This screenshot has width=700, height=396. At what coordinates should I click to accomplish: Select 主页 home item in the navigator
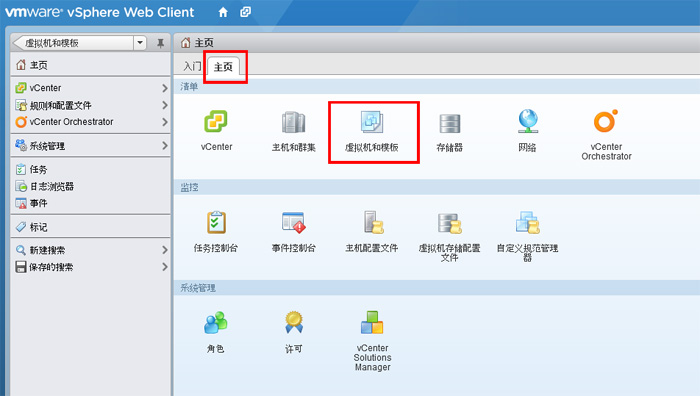point(90,65)
